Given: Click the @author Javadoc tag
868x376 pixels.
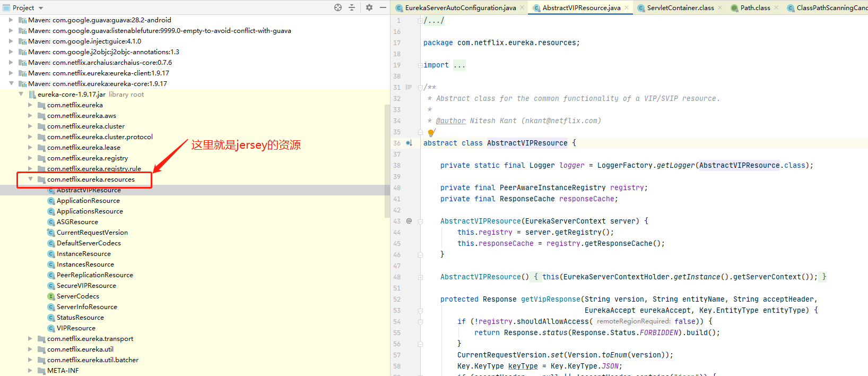Looking at the screenshot, I should [x=450, y=121].
